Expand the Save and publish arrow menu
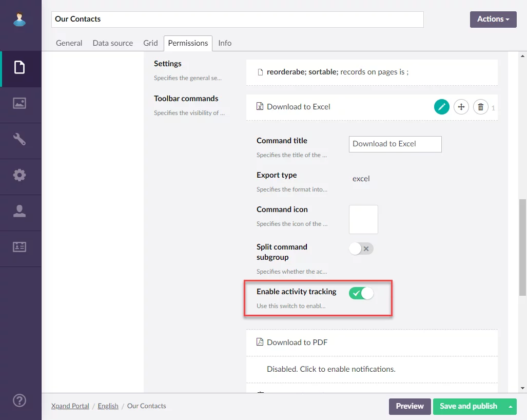 point(510,406)
